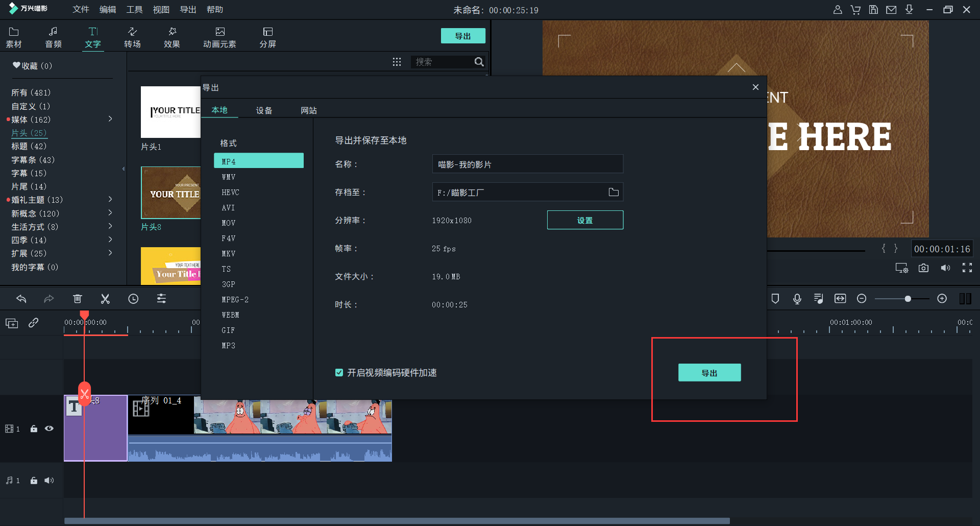The image size is (980, 526).
Task: Close the export dialog
Action: pos(755,87)
